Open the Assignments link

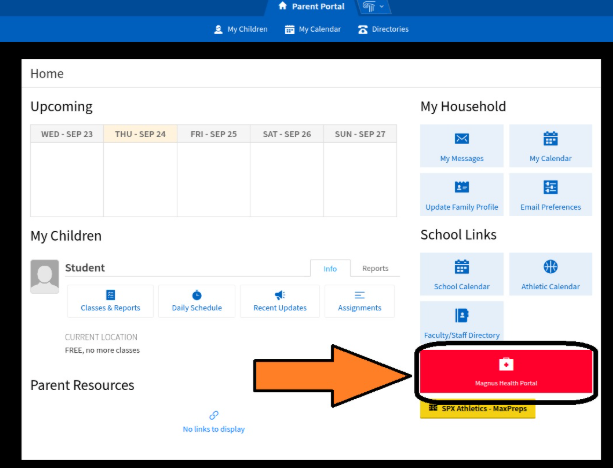pyautogui.click(x=360, y=308)
